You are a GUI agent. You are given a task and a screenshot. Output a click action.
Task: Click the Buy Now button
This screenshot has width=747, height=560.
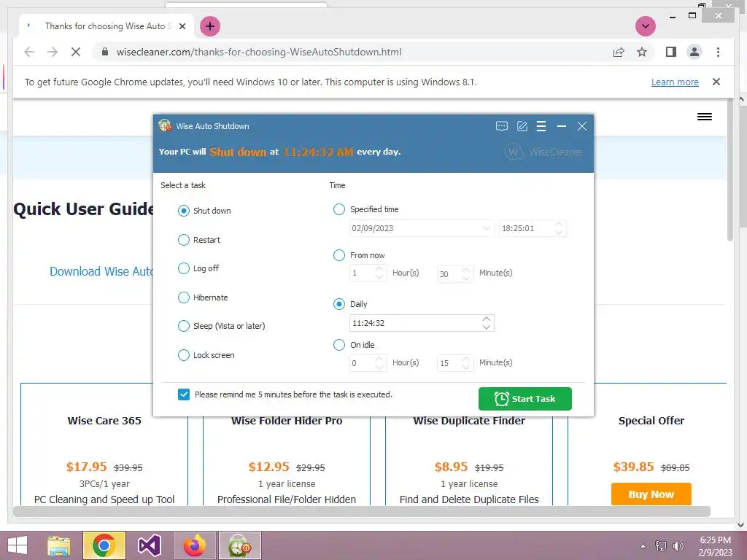pyautogui.click(x=651, y=494)
